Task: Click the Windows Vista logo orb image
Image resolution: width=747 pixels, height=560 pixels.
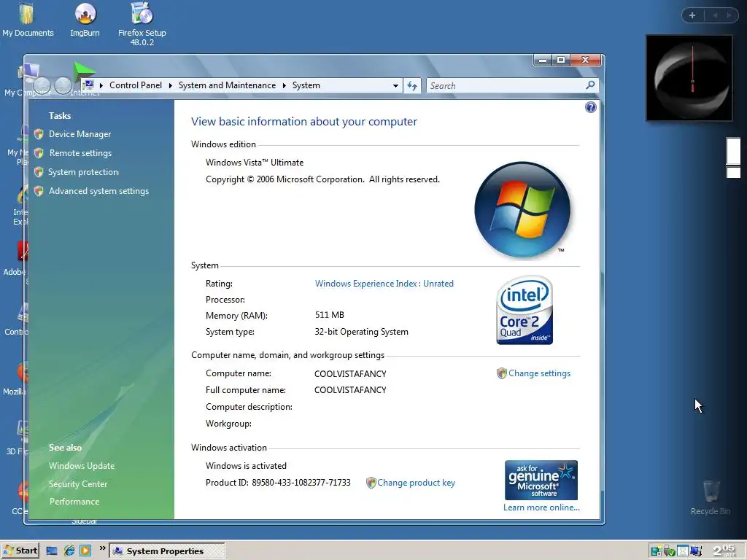Action: click(522, 209)
